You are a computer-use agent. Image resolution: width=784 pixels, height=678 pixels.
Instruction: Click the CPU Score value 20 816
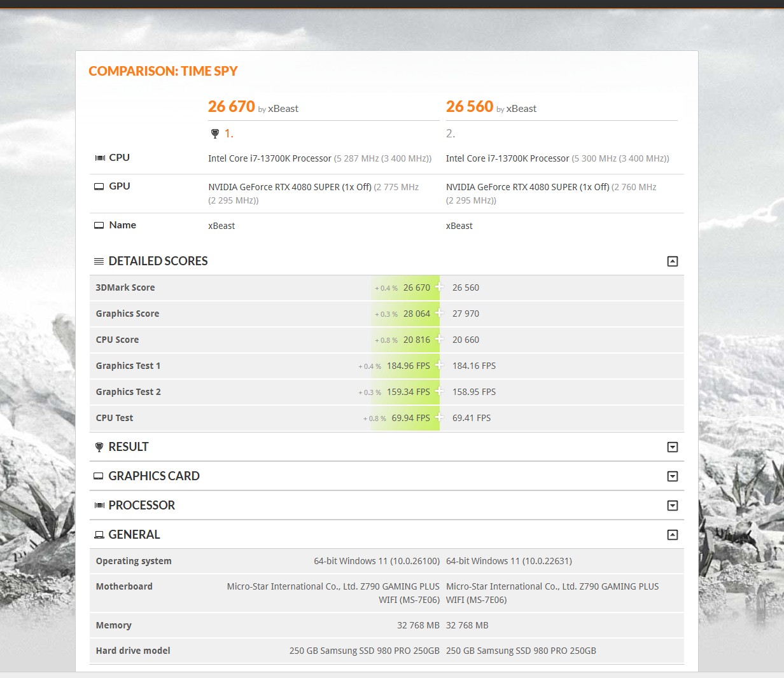[417, 340]
